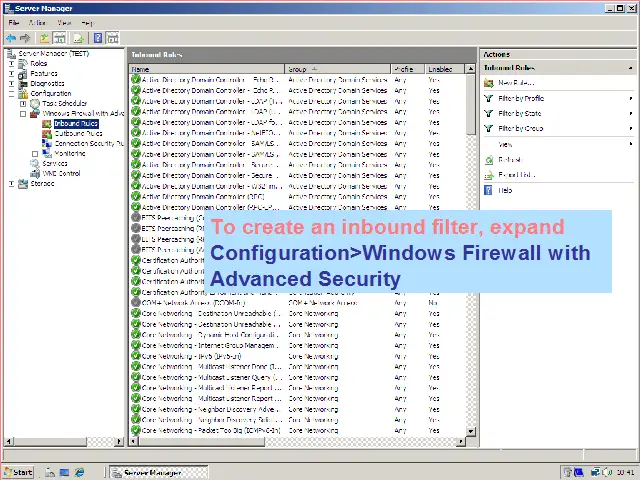Click the Export List icon in Actions pane
This screenshot has width=640, height=480.
[x=489, y=175]
